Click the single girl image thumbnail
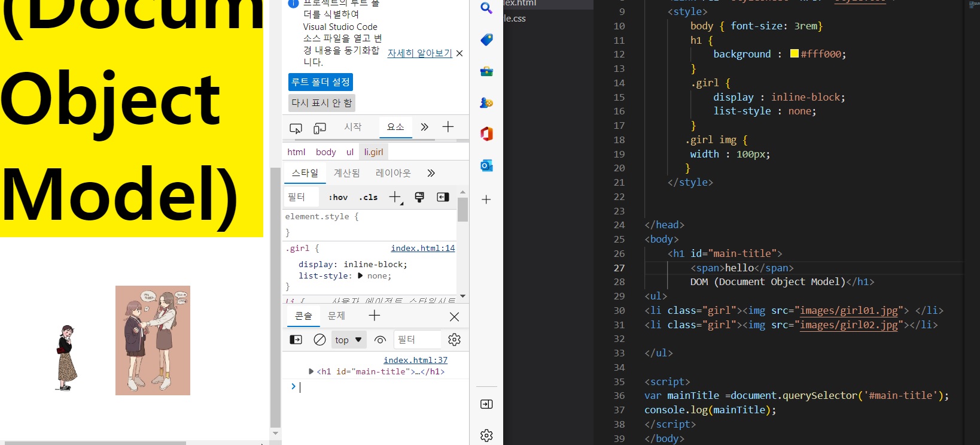 (x=66, y=358)
